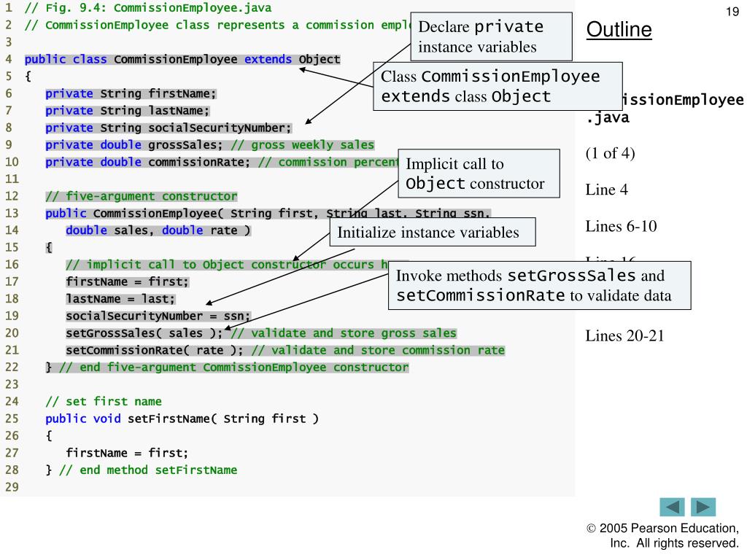Click the "private String firstName;" code line
747x560 pixels.
[x=131, y=93]
